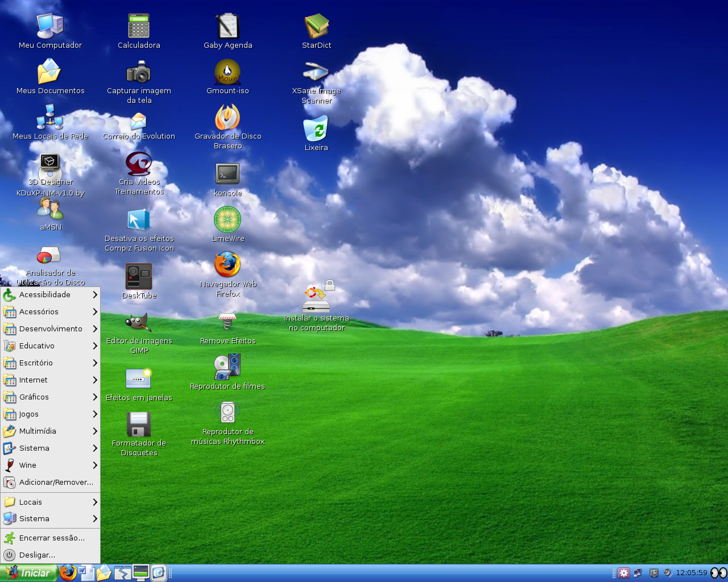Open the Editor de Imagens GIMP icon
The height and width of the screenshot is (582, 728).
click(x=139, y=323)
